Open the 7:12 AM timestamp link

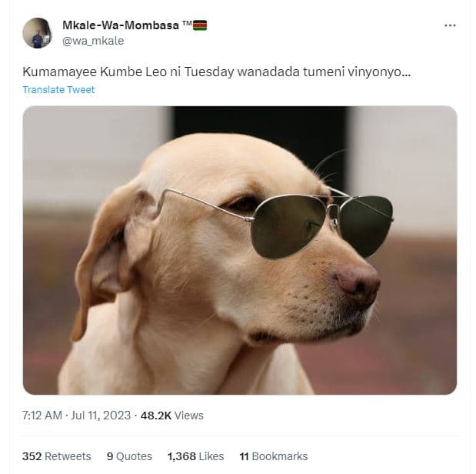(x=42, y=416)
